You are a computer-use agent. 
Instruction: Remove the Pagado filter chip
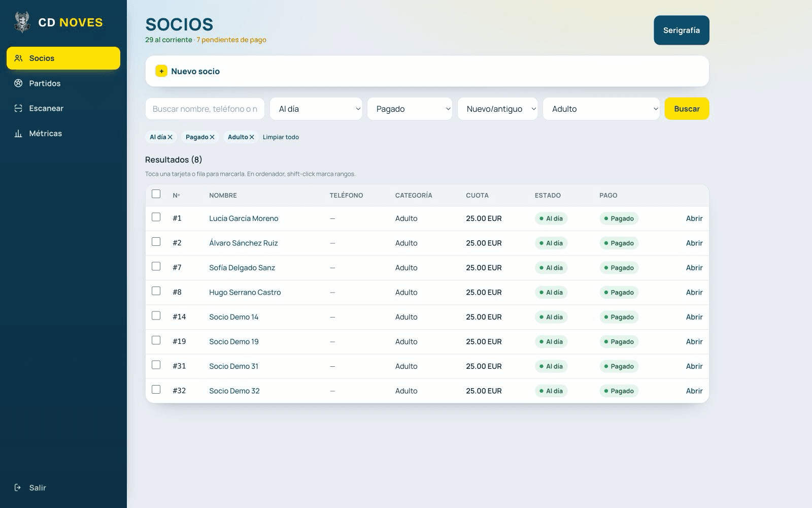[x=212, y=137]
